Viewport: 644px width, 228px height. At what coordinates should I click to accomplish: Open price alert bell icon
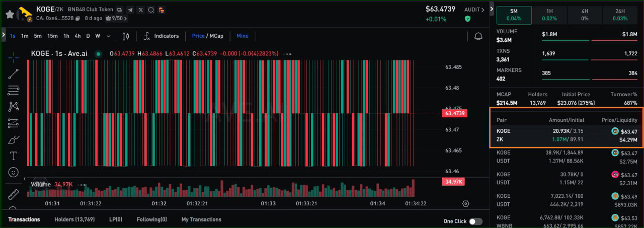coord(478,36)
